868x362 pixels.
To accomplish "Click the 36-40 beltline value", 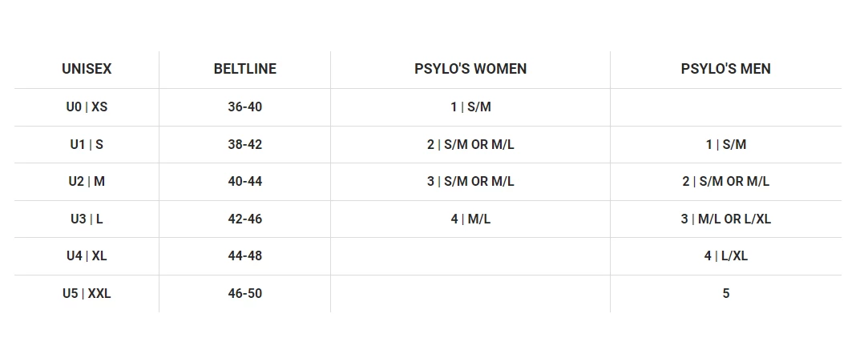I will [x=244, y=107].
